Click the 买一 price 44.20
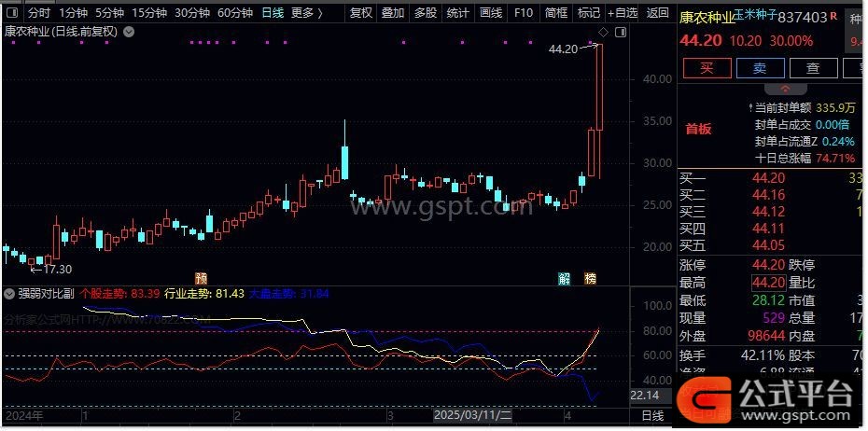The height and width of the screenshot is (431, 868). 768,178
